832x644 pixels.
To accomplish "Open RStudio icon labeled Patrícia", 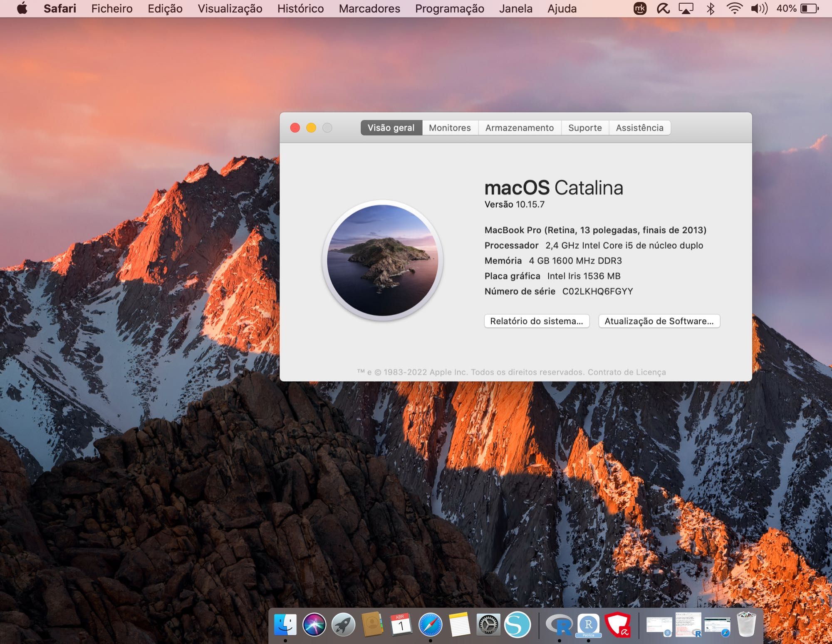I will click(588, 625).
